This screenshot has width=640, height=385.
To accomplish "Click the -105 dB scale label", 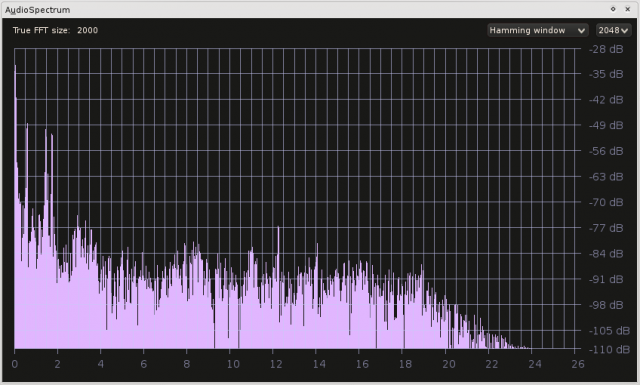I will coord(609,331).
